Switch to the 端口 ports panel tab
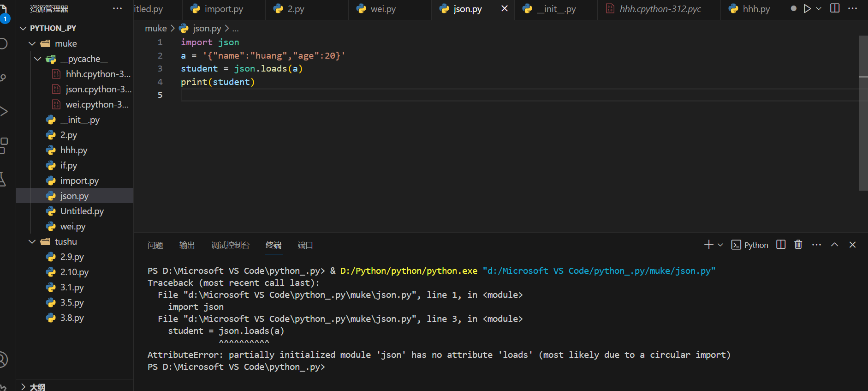The width and height of the screenshot is (868, 391). pos(305,245)
